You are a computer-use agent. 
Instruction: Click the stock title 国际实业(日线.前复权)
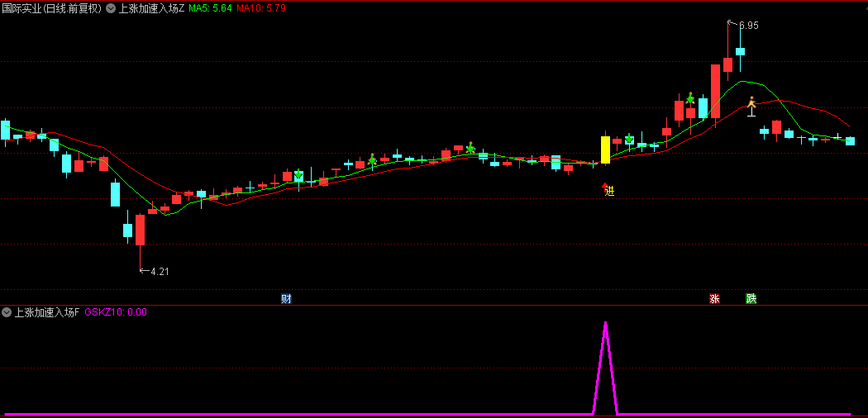52,8
